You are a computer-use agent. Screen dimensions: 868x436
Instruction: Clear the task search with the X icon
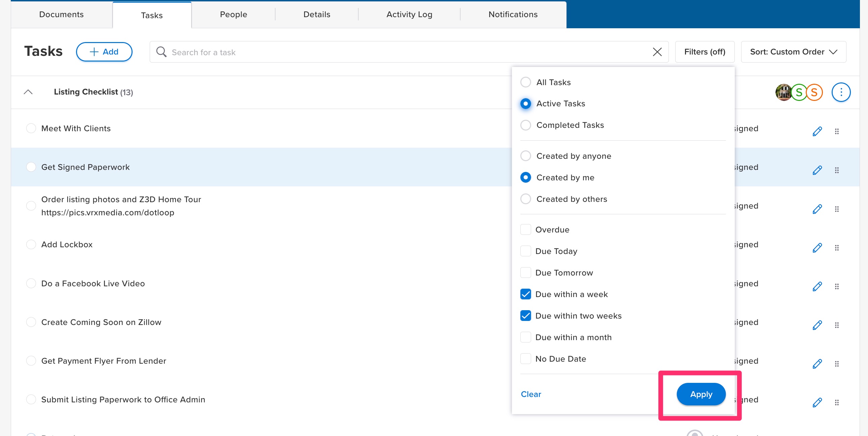(x=657, y=52)
